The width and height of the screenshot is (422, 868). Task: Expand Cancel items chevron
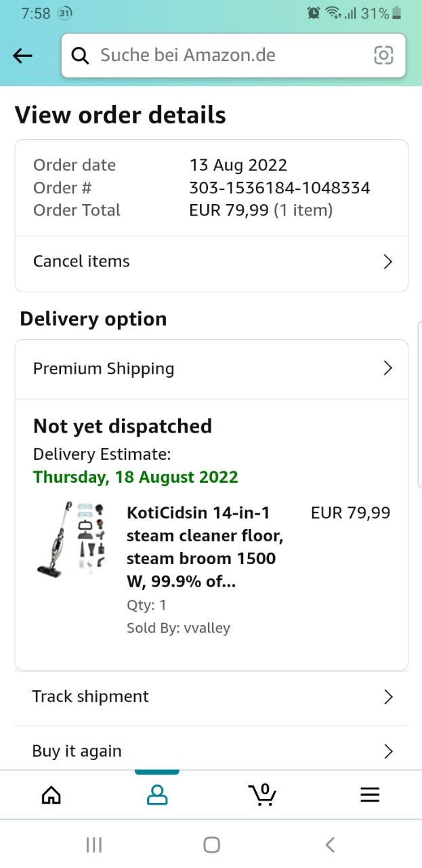387,262
